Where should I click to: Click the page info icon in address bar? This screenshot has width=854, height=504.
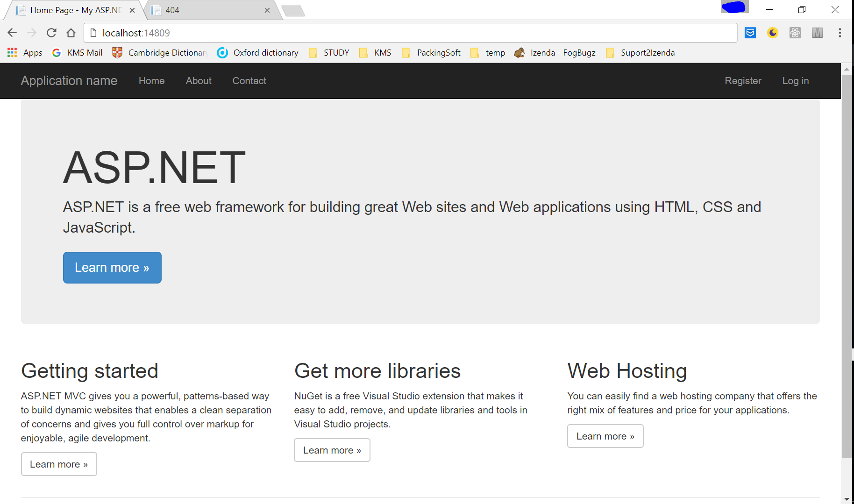pyautogui.click(x=93, y=33)
